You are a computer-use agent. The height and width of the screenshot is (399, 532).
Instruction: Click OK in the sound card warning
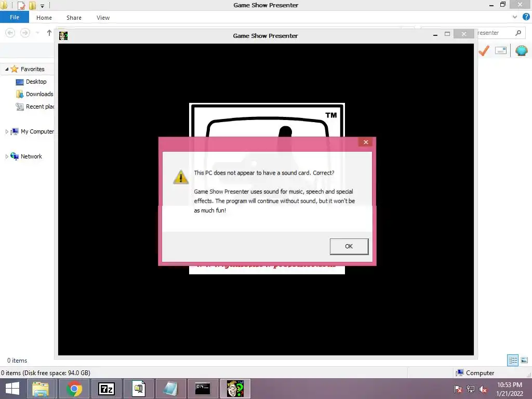tap(349, 246)
